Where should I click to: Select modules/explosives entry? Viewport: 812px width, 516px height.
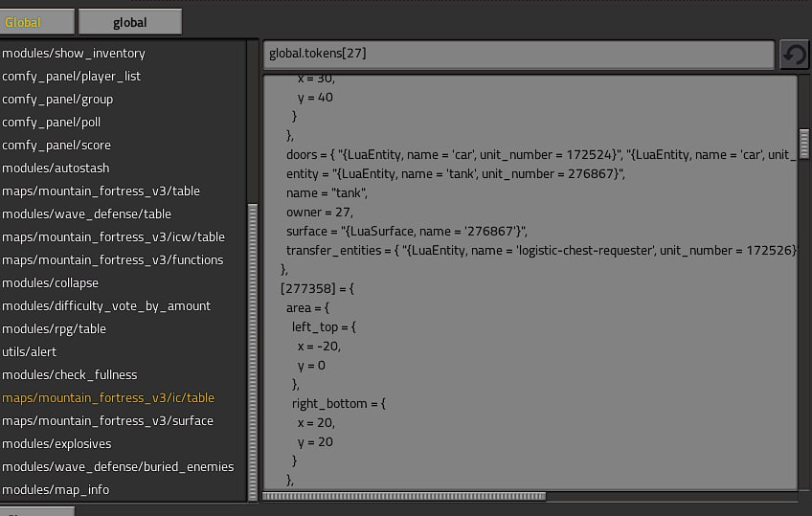click(56, 443)
